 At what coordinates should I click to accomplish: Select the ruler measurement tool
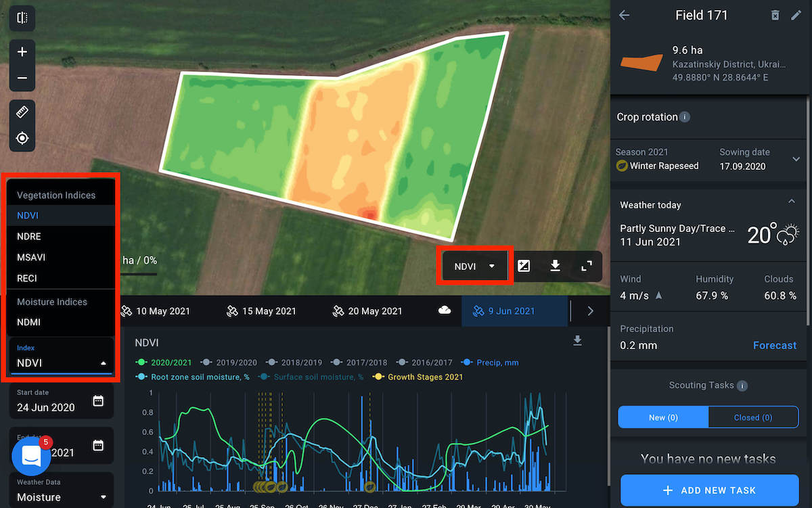[x=22, y=112]
